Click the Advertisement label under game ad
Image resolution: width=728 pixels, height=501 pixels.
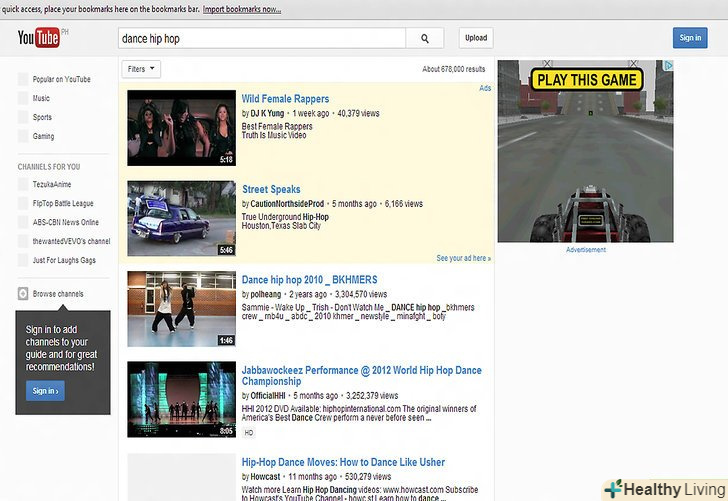[x=585, y=250]
